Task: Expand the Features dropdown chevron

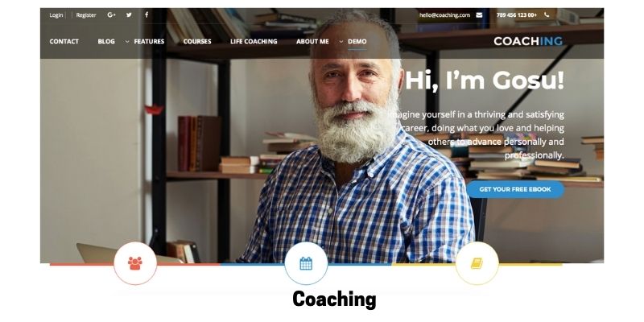Action: click(x=127, y=42)
